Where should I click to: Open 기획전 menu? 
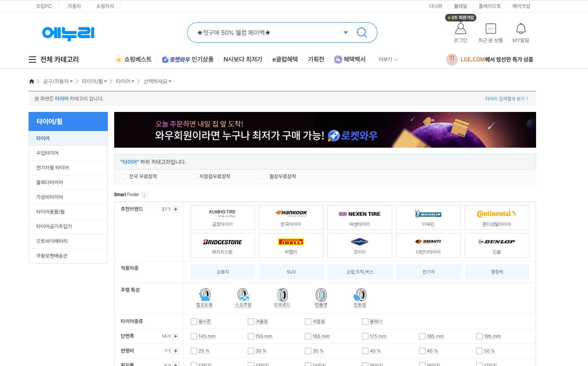[x=316, y=60]
